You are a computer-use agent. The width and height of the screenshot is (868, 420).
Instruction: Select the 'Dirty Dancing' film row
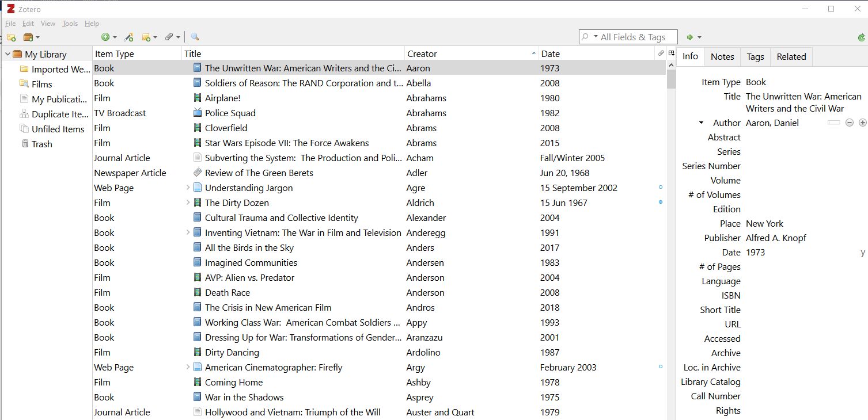379,352
